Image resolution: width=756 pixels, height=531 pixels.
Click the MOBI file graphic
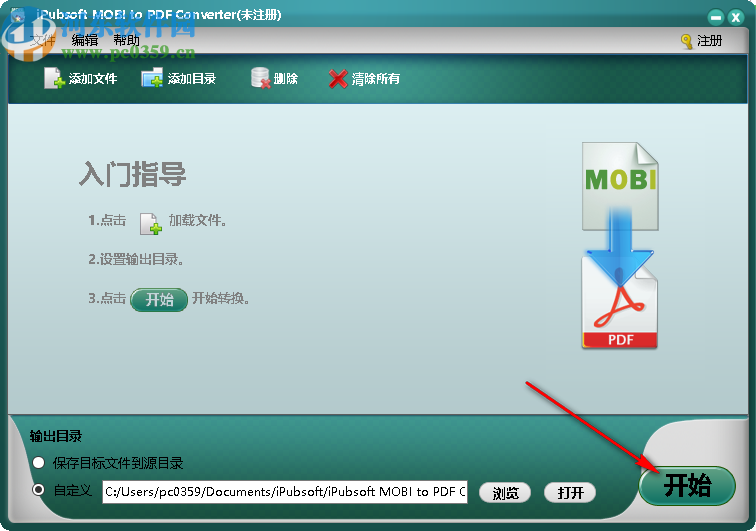click(x=620, y=186)
